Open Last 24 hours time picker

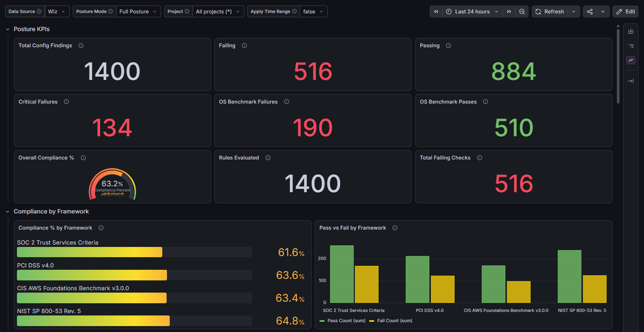pos(472,11)
